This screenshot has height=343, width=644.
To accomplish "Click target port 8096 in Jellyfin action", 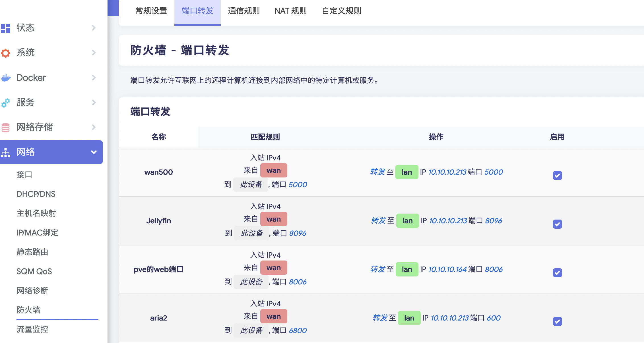I will tap(494, 221).
